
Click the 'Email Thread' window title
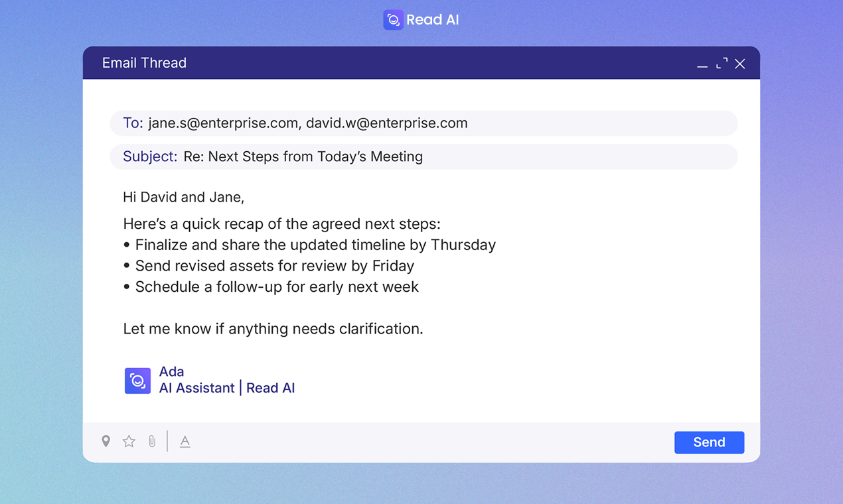[x=144, y=63]
